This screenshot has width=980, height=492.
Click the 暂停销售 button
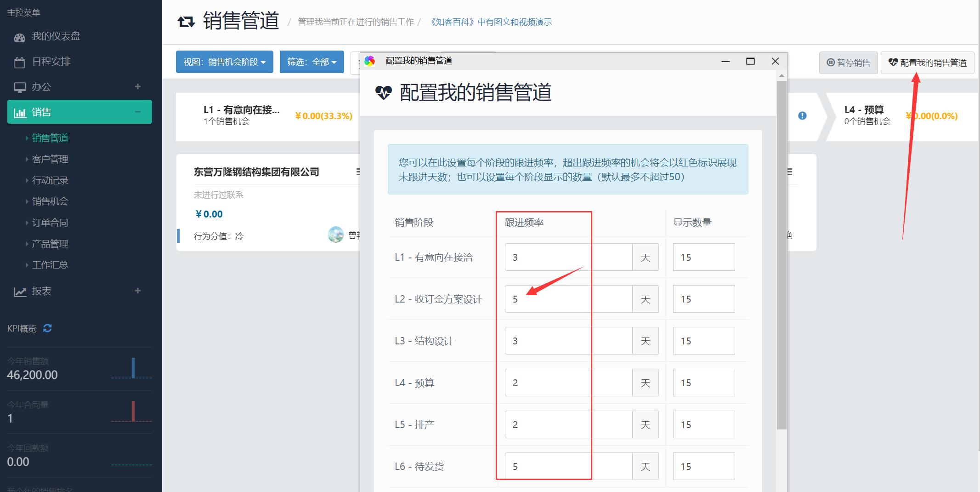[x=848, y=63]
